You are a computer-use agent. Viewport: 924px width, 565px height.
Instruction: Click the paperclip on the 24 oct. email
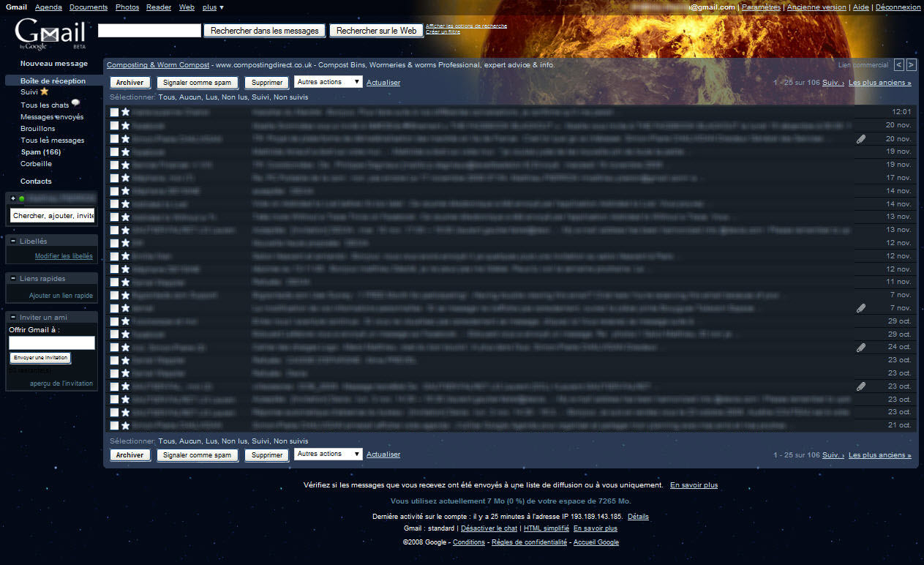tap(861, 348)
